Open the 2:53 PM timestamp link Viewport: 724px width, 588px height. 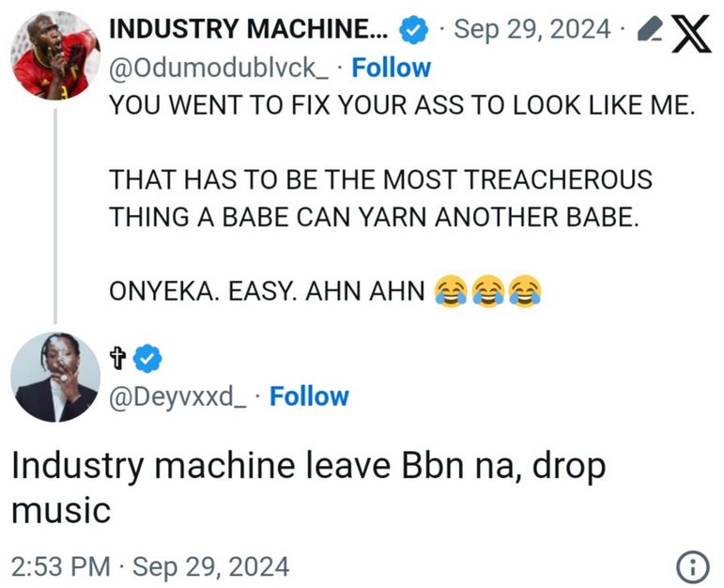pos(150,566)
